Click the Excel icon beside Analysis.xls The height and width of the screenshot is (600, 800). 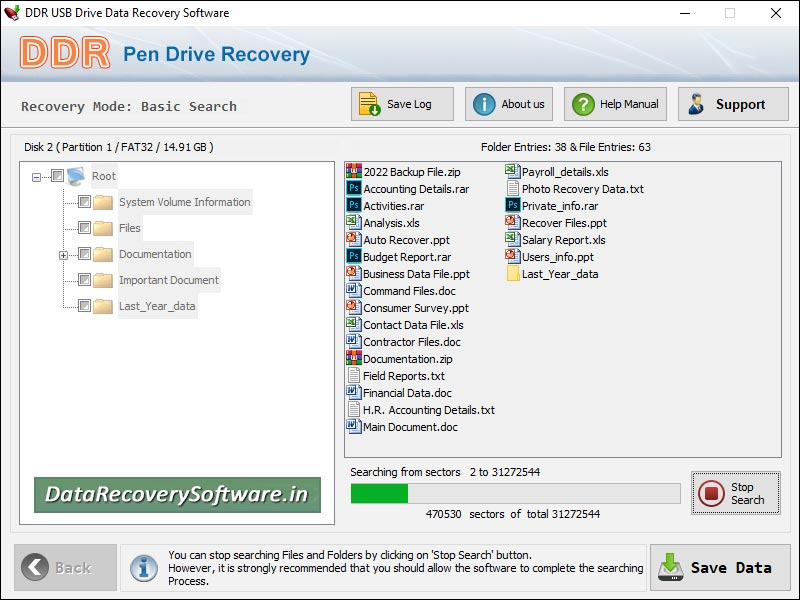coord(352,223)
